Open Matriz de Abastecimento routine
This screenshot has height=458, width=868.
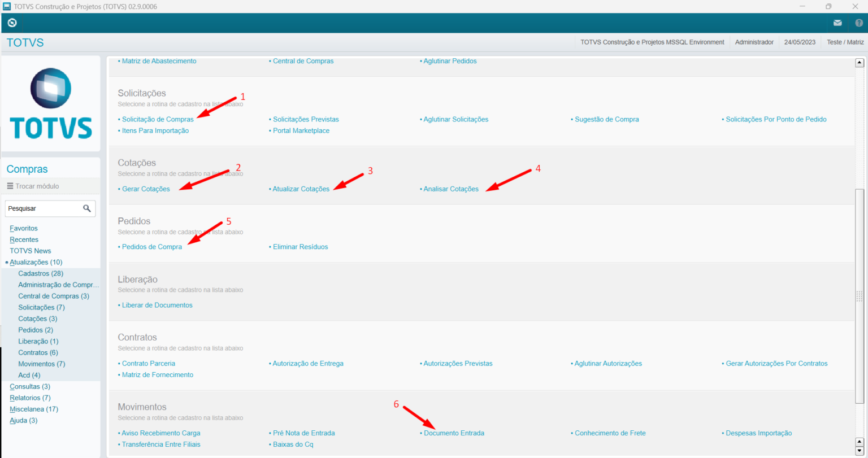(x=159, y=61)
